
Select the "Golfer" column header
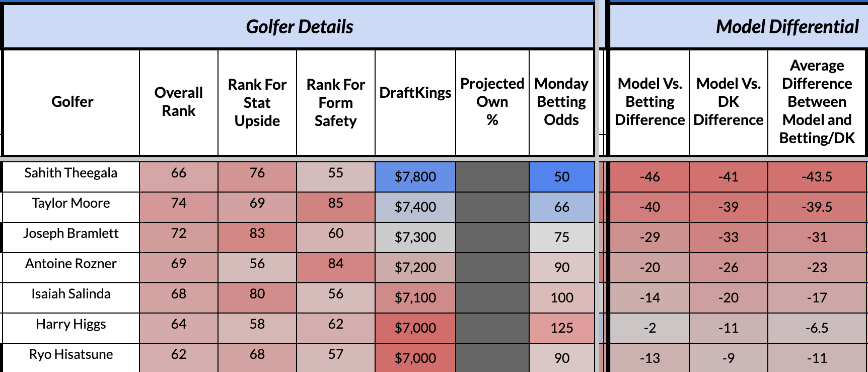[x=72, y=102]
